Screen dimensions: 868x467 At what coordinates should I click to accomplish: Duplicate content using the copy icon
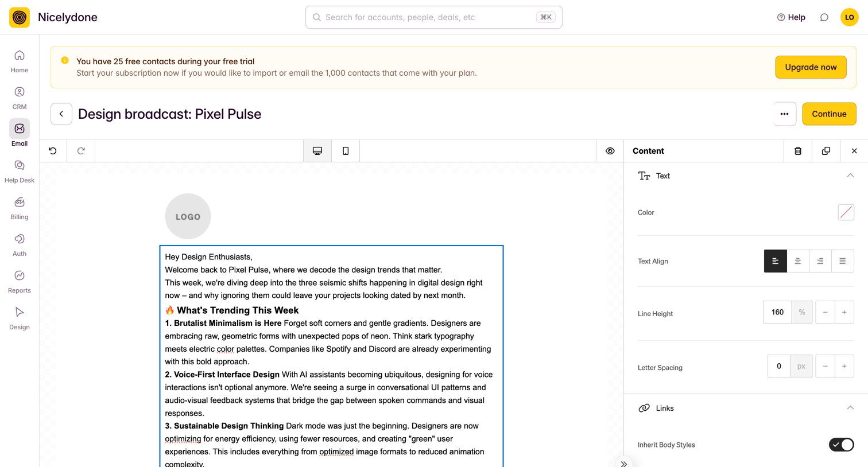coord(826,151)
